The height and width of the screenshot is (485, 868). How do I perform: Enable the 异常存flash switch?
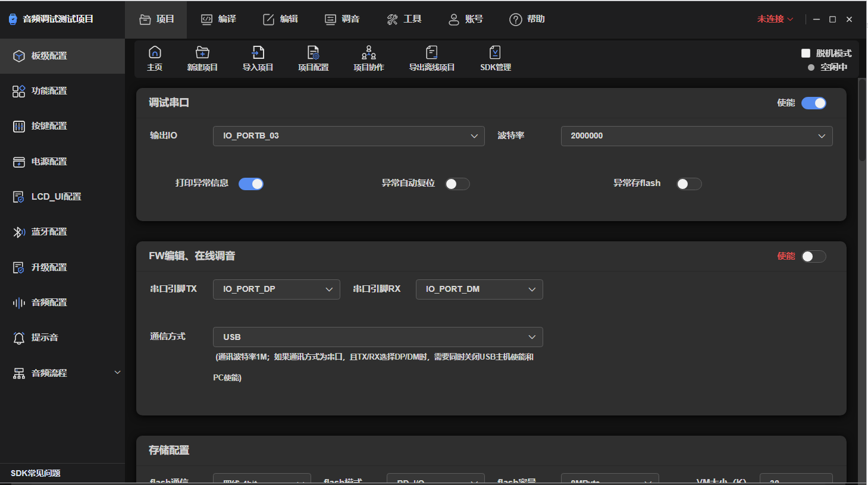coord(689,184)
